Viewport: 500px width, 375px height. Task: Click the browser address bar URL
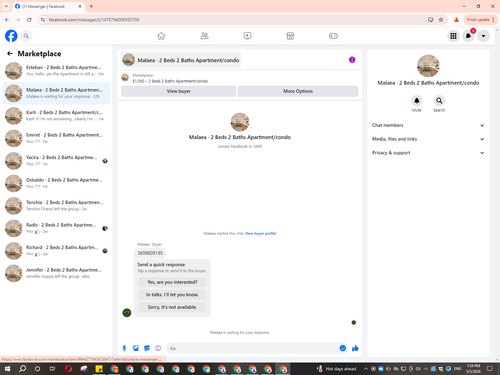point(94,20)
